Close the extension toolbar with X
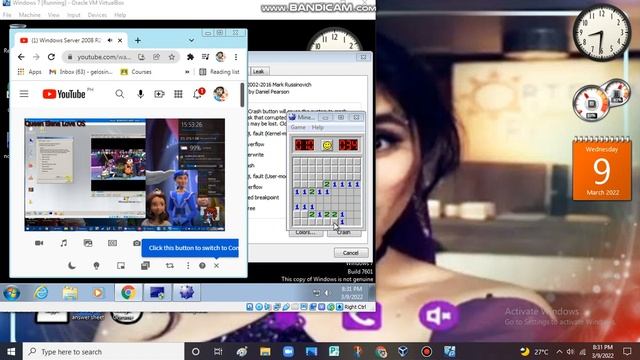The width and height of the screenshot is (640, 360). click(216, 266)
